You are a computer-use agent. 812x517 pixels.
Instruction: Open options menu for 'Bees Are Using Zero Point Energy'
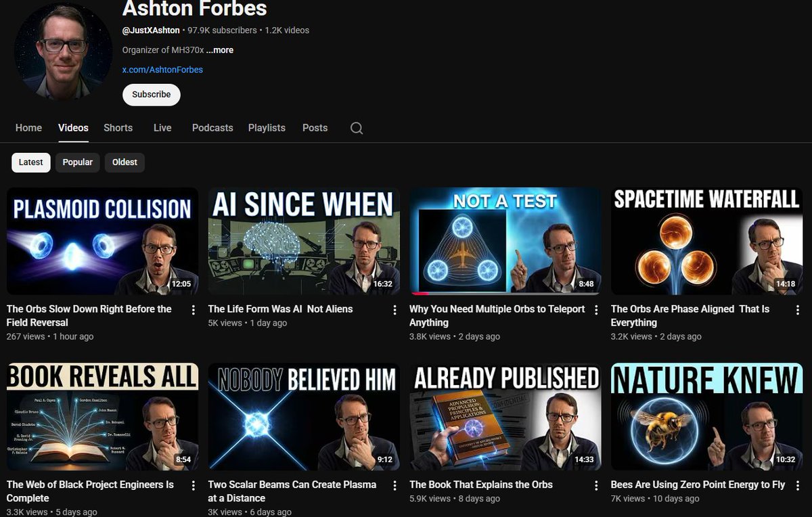tap(798, 486)
